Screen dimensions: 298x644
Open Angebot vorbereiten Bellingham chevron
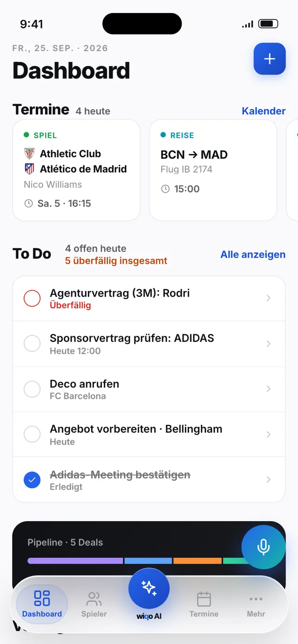click(x=268, y=434)
